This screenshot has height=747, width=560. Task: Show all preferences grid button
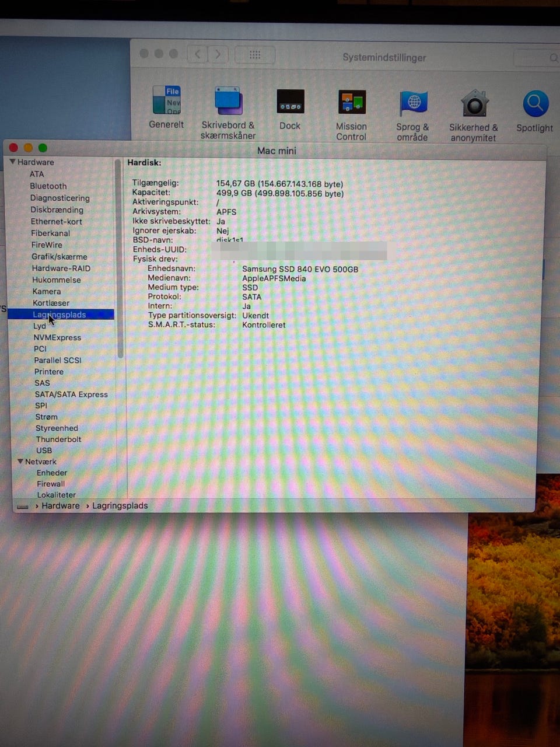(x=255, y=55)
